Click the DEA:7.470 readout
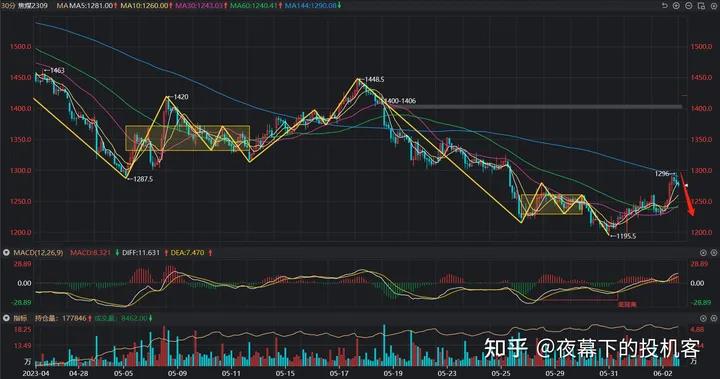This screenshot has width=720, height=379. 187,253
